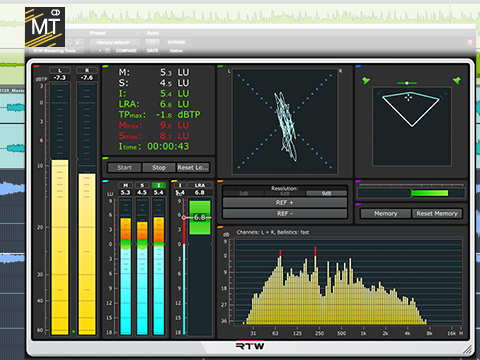Click the automation enable button under Auto
This screenshot has width=480, height=360.
(x=152, y=42)
